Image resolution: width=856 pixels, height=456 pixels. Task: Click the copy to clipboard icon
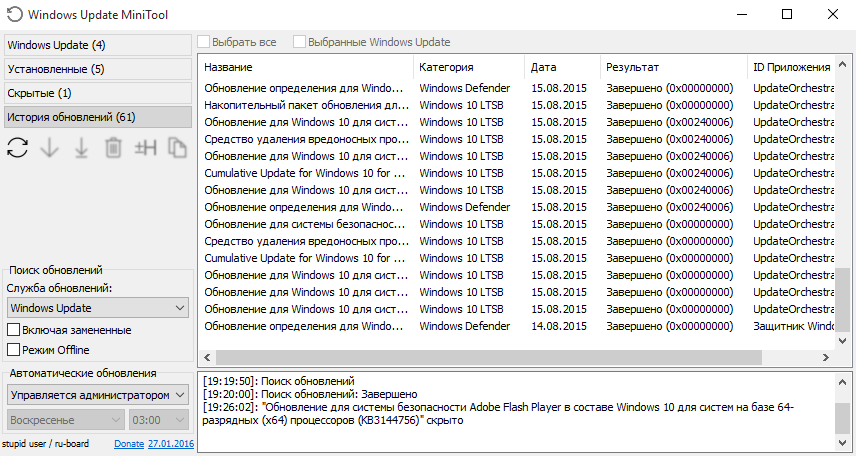click(177, 148)
